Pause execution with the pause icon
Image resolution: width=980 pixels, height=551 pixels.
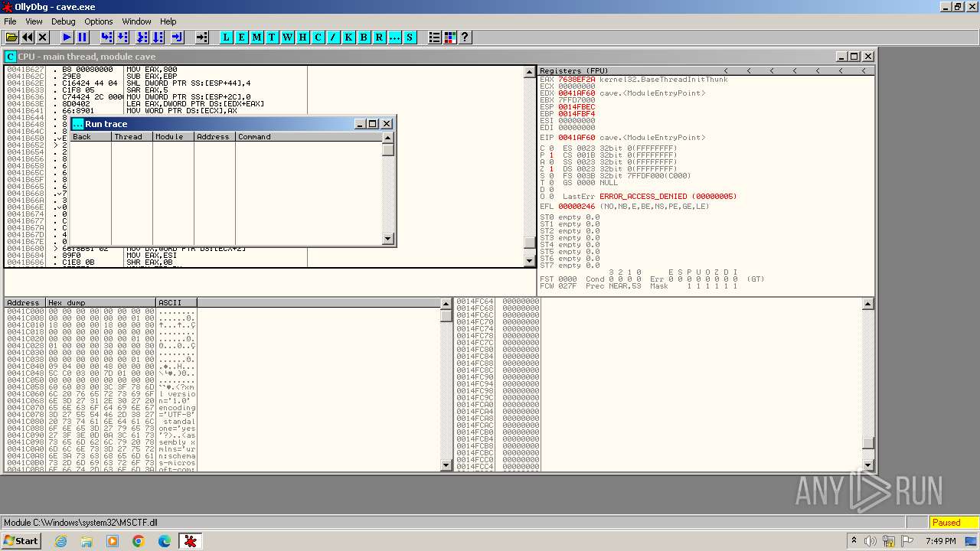[x=83, y=37]
